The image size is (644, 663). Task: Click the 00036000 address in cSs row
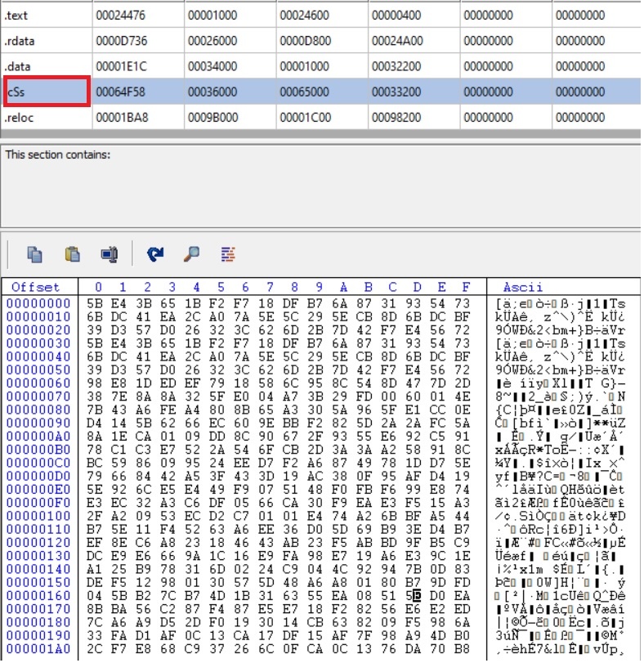[212, 92]
